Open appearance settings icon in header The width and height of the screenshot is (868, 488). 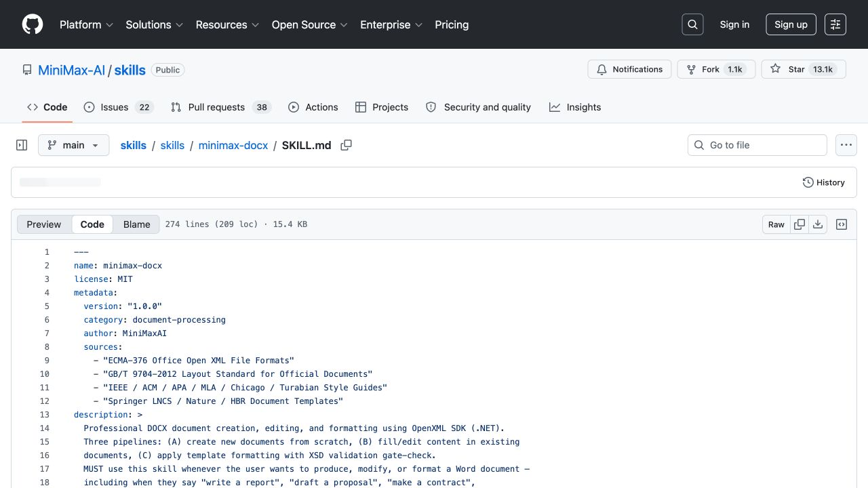tap(835, 24)
